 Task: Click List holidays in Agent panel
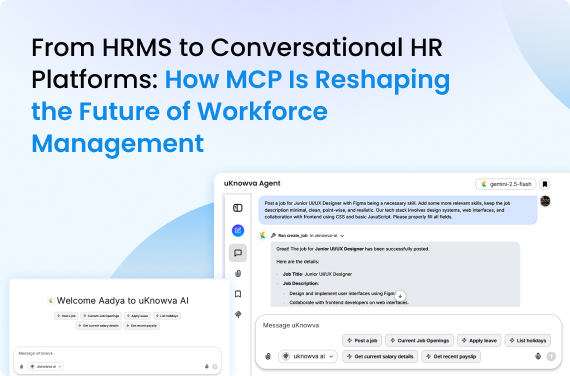pyautogui.click(x=528, y=341)
